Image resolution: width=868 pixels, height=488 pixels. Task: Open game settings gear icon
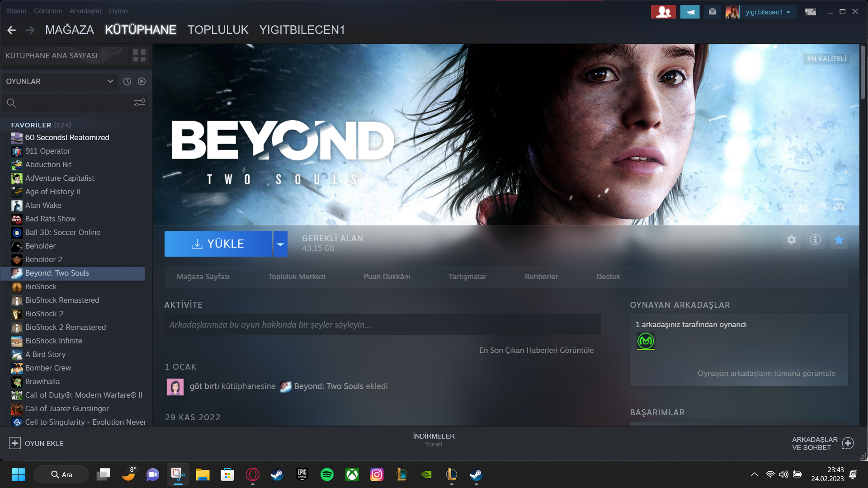coord(791,240)
